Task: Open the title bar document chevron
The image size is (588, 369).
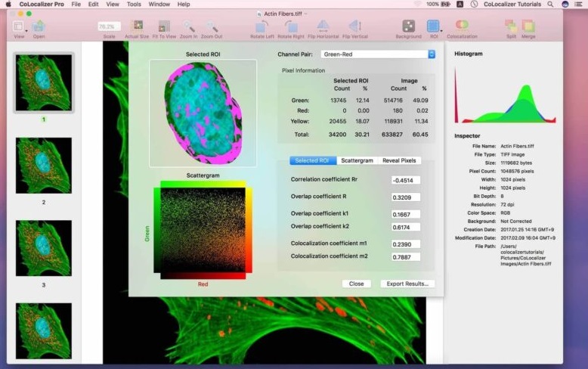Action: tap(305, 14)
